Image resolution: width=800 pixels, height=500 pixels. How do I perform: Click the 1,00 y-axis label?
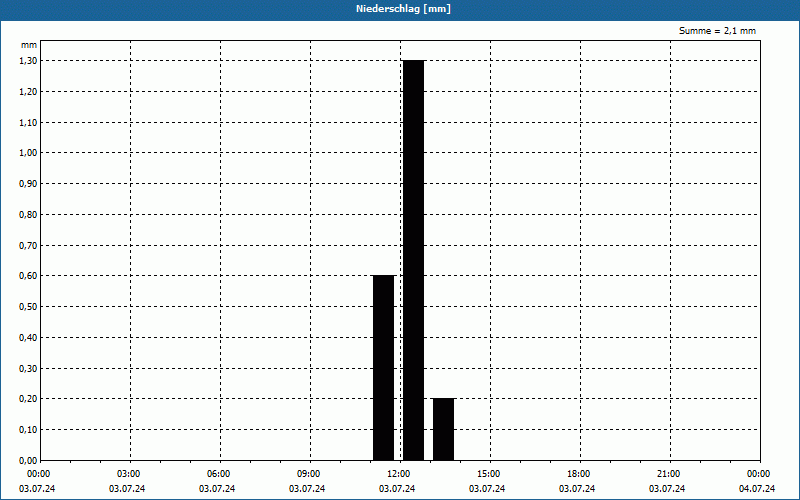28,153
